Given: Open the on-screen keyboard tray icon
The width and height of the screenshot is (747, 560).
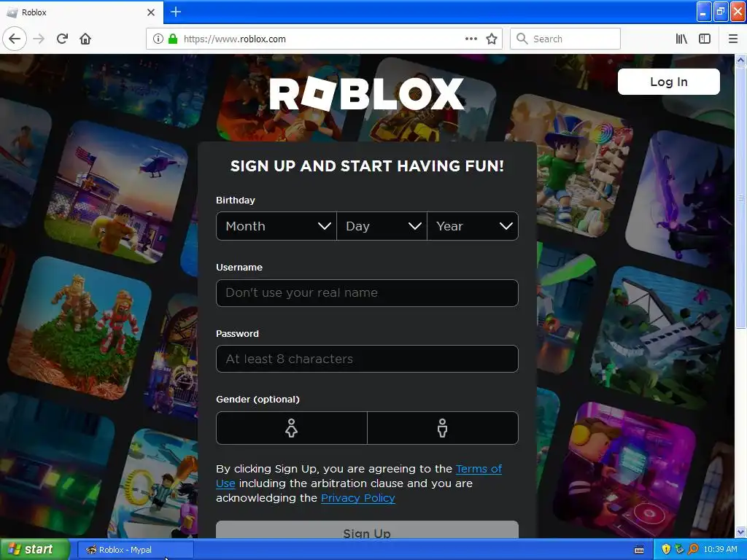Looking at the screenshot, I should (x=639, y=550).
